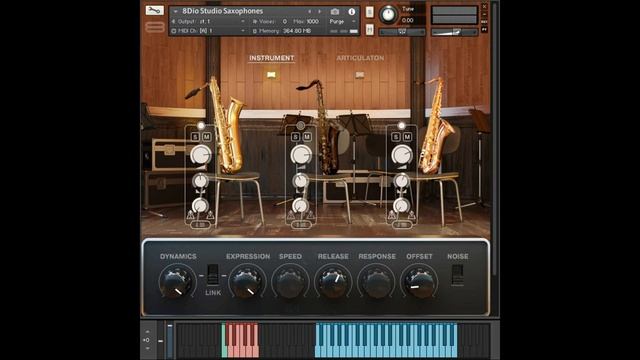Solo the right saxophone with S button
Viewport: 640px width, 360px height.
click(396, 137)
